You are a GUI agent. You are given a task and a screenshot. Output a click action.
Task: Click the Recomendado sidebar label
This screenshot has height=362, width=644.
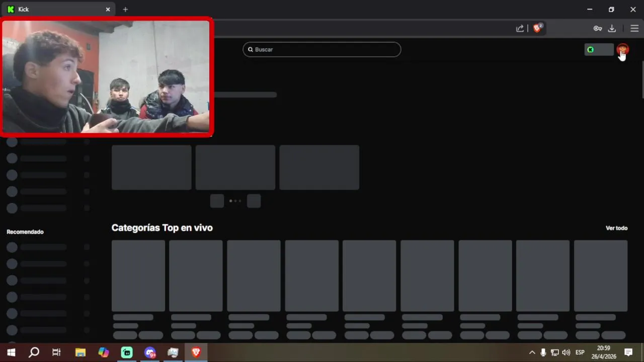tap(25, 232)
